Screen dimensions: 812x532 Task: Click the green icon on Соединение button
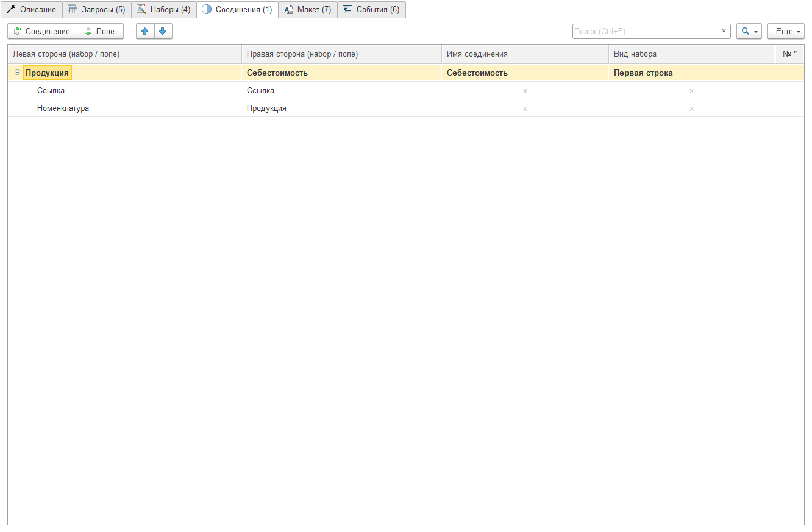click(16, 31)
